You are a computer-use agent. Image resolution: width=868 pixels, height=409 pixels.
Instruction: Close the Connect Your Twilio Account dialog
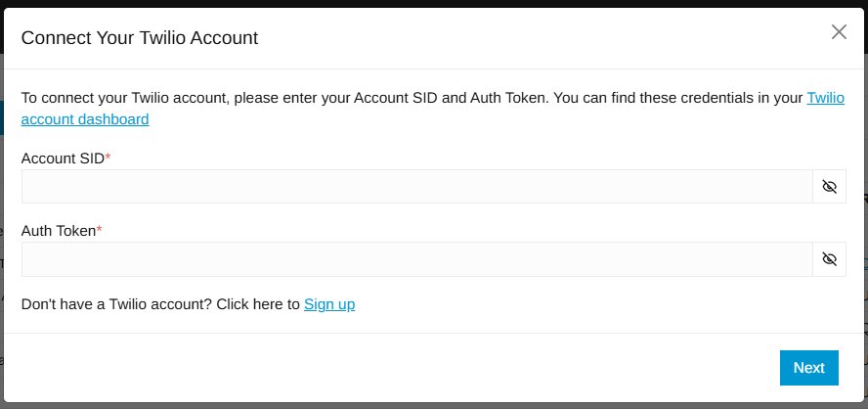click(839, 32)
